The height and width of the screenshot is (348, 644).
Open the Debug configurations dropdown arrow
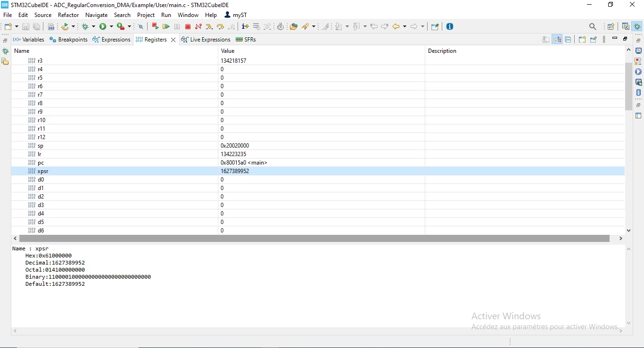93,27
